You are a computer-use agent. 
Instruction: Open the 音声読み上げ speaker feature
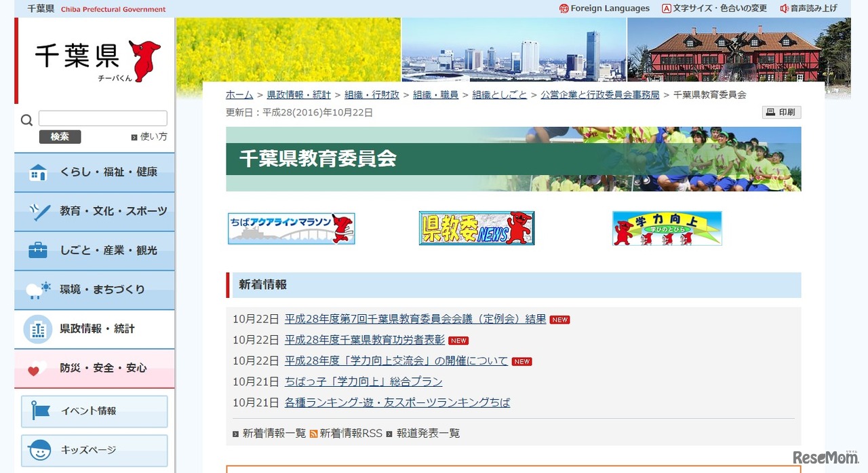785,8
